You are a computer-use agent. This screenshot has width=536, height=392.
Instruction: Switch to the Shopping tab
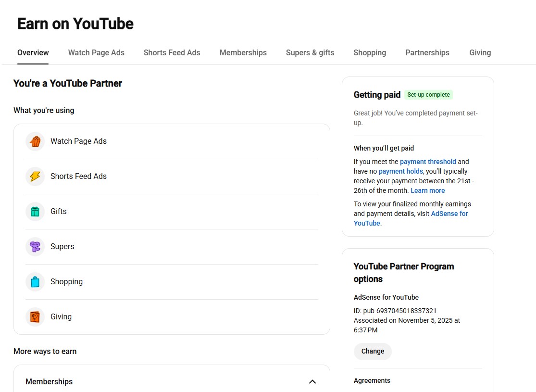[370, 53]
